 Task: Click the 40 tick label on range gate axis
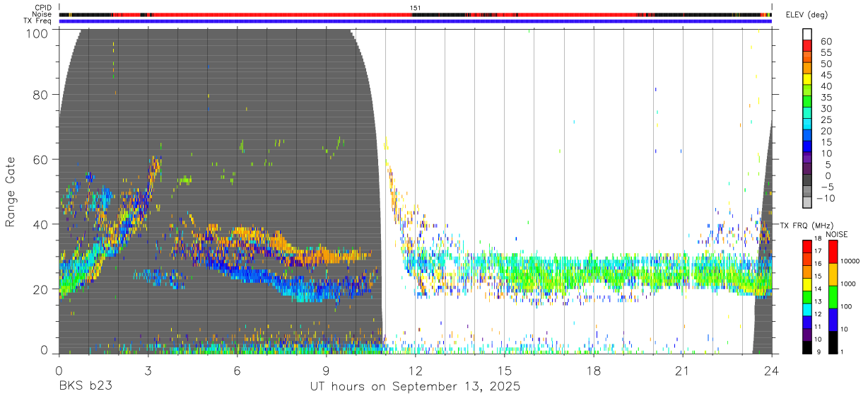pos(41,223)
